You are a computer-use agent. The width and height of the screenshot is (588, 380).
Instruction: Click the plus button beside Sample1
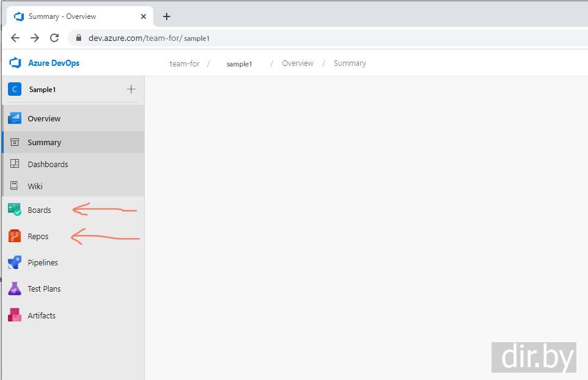(x=131, y=89)
